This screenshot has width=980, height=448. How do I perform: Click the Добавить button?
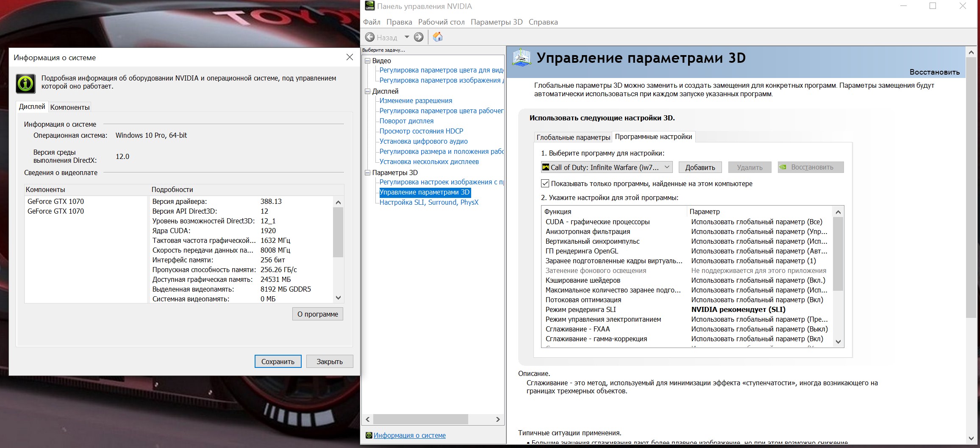(700, 167)
